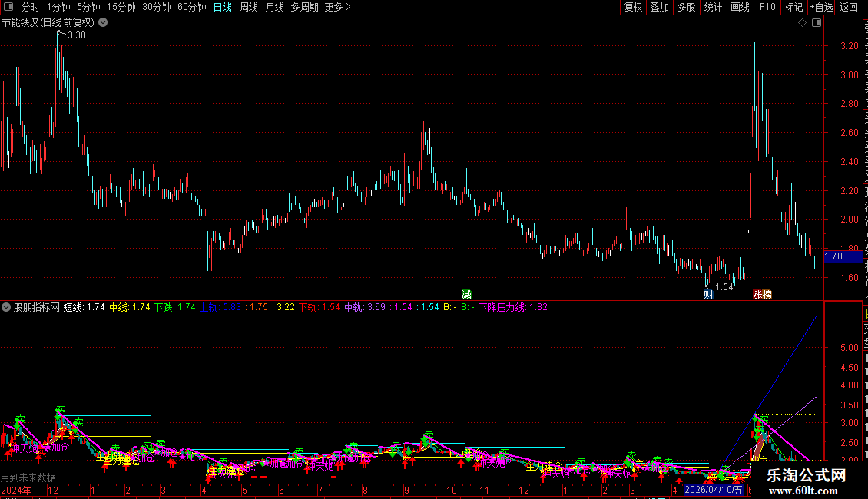The width and height of the screenshot is (868, 499).
Task: Select the 日线 daily chart tab
Action: click(223, 7)
